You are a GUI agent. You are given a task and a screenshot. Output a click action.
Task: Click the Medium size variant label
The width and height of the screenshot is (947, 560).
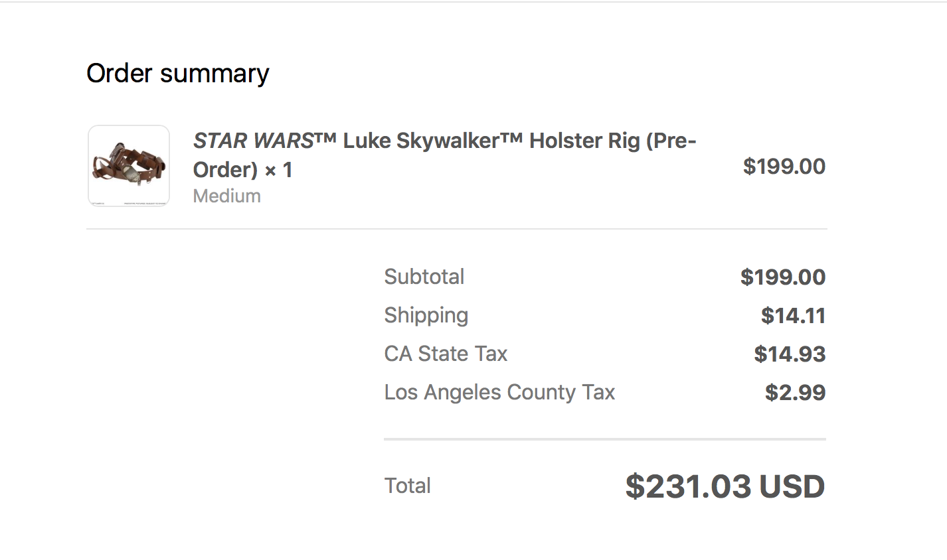pos(226,196)
